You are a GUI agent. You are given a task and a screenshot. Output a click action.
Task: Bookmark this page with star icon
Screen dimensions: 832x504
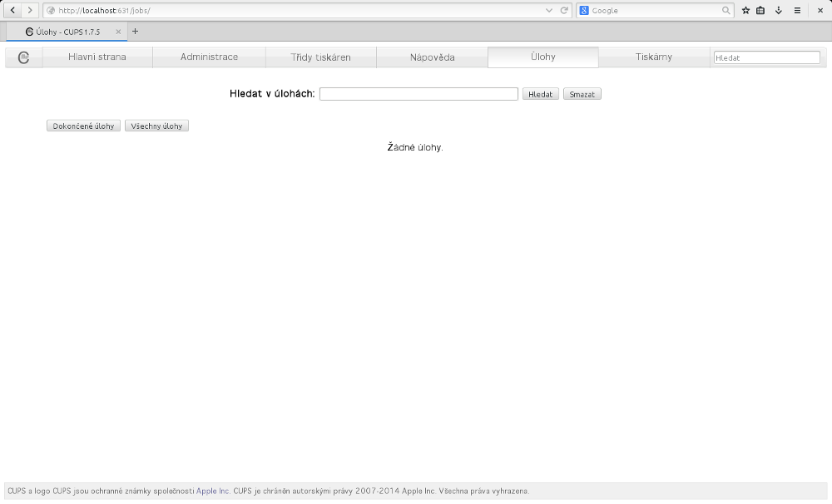click(745, 10)
